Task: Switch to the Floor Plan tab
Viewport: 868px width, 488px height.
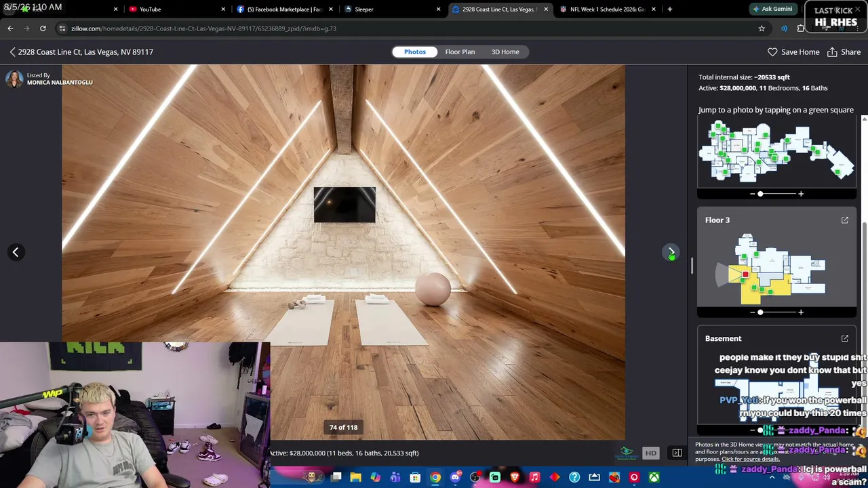Action: tap(460, 52)
